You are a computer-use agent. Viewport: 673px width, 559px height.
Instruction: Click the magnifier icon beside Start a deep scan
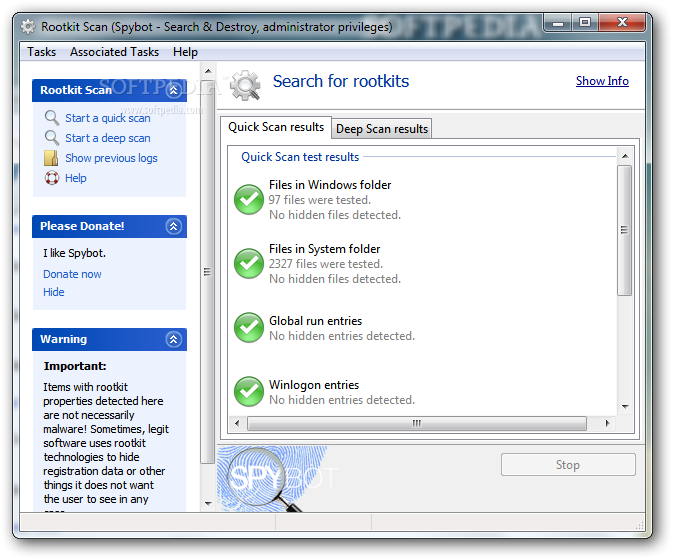52,138
